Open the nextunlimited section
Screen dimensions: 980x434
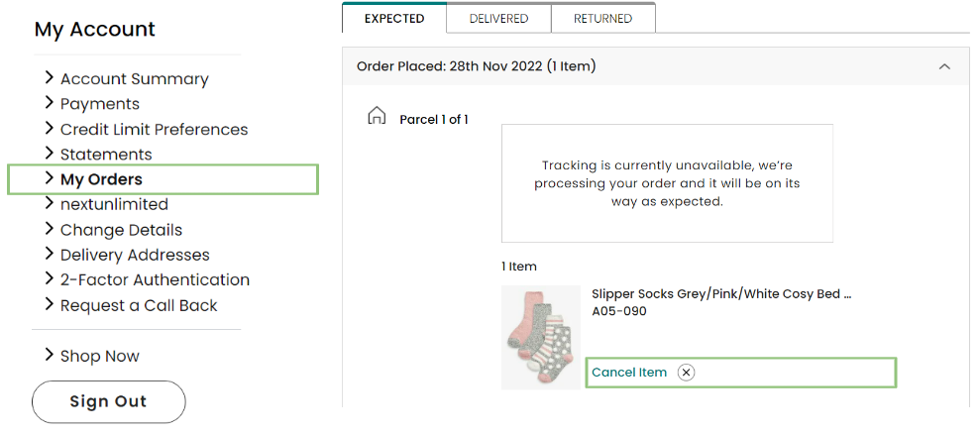click(x=114, y=204)
